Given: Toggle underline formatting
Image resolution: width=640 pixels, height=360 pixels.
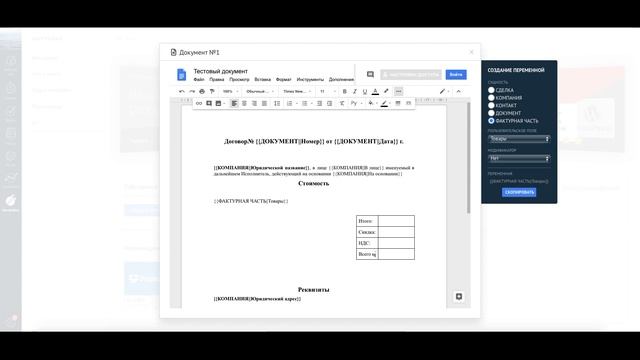Looking at the screenshot, I should click(365, 91).
